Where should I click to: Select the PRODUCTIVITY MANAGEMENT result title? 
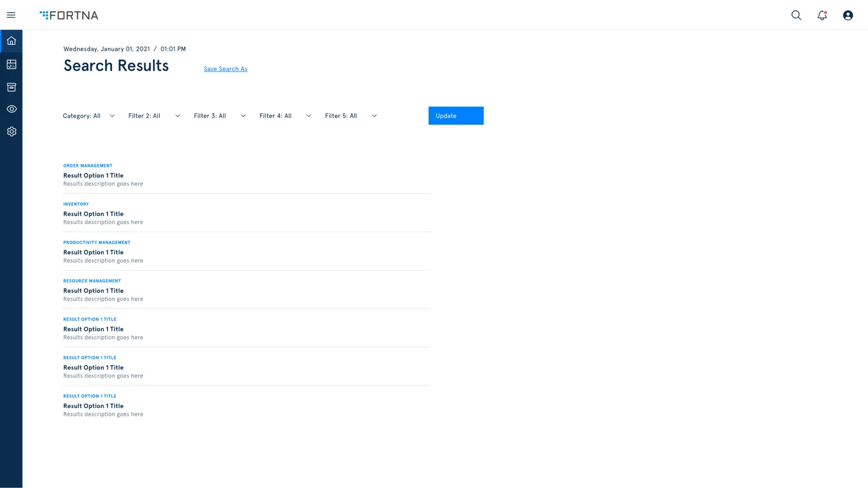click(x=93, y=252)
